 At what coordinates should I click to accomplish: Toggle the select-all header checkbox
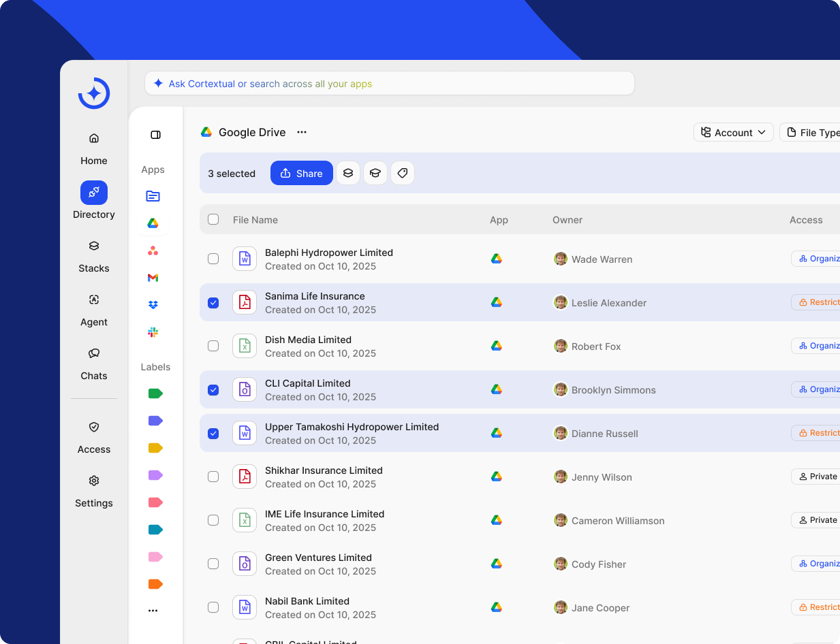click(213, 219)
